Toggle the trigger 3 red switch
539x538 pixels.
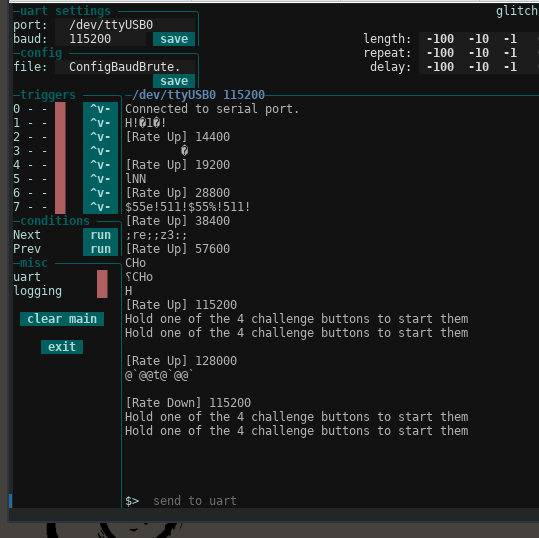(x=60, y=151)
